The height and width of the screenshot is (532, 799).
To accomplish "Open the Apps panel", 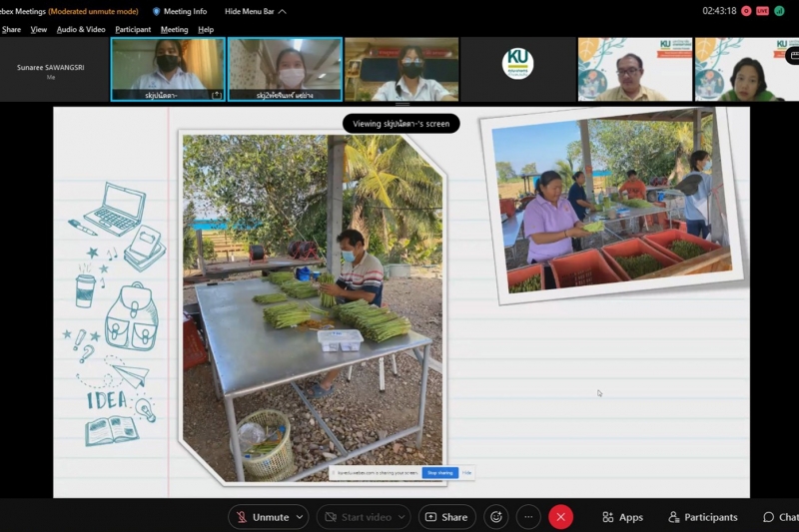I will point(622,517).
